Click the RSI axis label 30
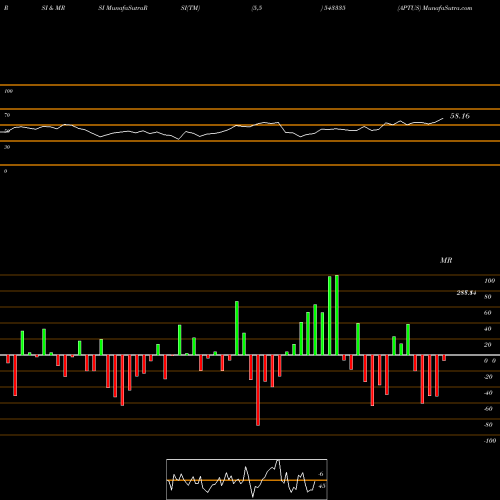 pos(7,147)
